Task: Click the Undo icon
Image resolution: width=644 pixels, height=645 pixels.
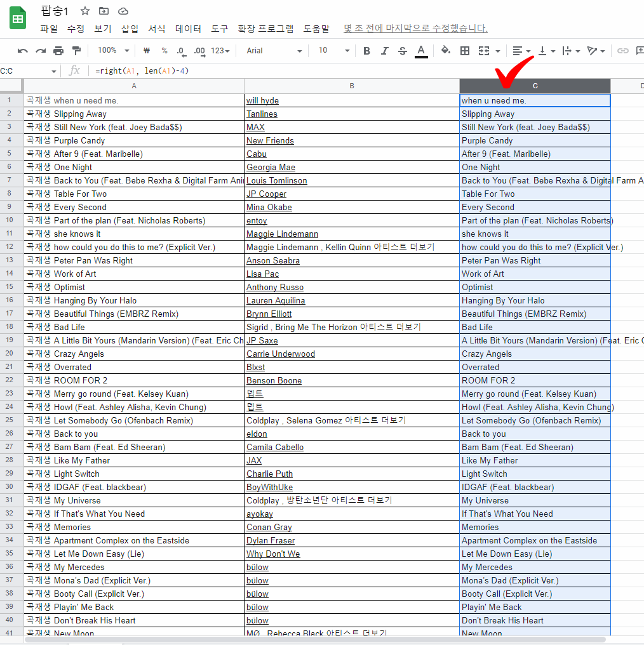Action: [x=23, y=51]
